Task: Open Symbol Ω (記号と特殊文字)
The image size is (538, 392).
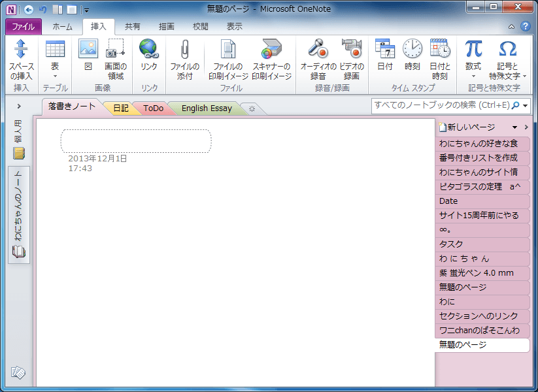Action: click(507, 59)
